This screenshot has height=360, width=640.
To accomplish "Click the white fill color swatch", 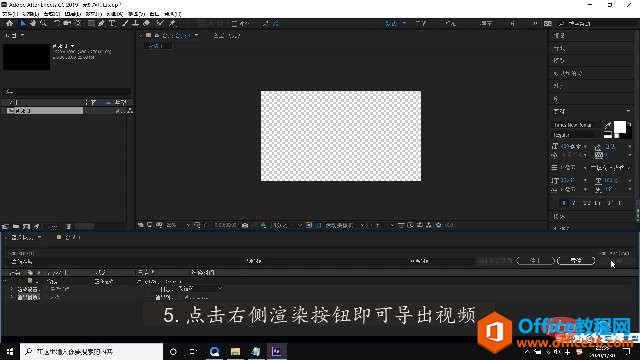I will pyautogui.click(x=619, y=127).
